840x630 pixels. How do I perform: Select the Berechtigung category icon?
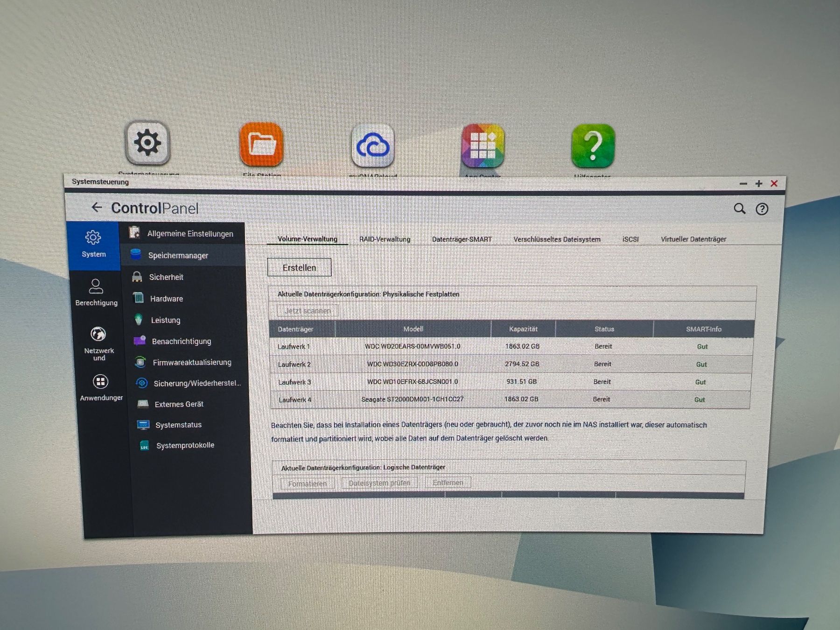pyautogui.click(x=96, y=292)
